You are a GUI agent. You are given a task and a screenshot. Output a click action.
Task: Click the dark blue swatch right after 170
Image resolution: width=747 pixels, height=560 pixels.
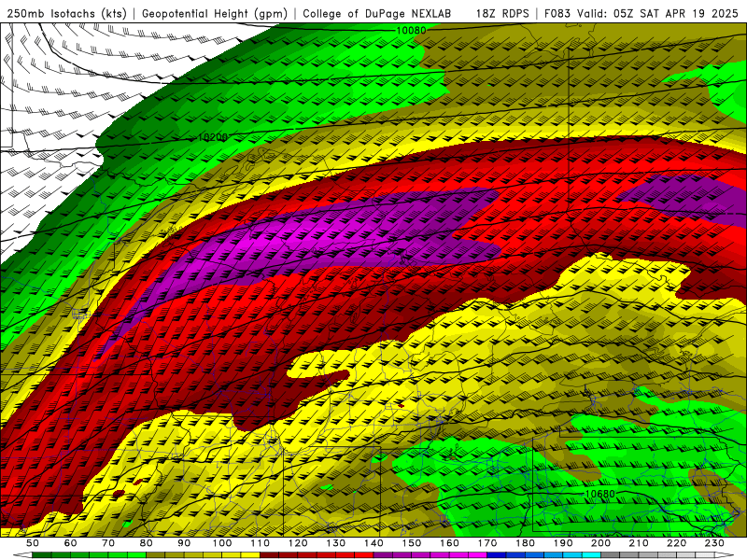pos(497,555)
